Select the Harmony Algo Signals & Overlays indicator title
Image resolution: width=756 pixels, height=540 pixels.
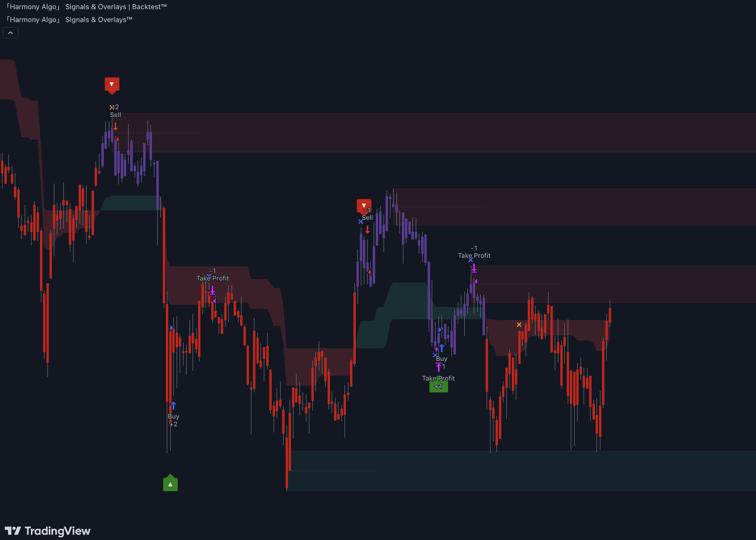click(70, 20)
